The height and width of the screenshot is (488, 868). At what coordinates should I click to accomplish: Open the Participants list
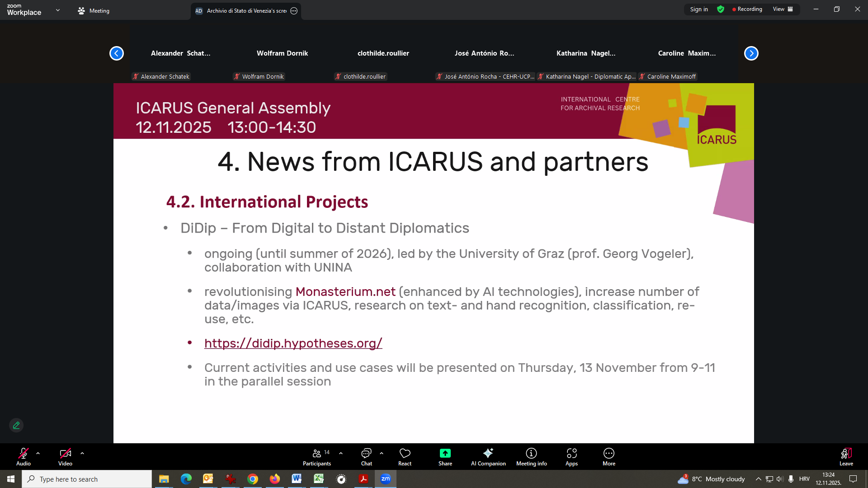point(317,456)
